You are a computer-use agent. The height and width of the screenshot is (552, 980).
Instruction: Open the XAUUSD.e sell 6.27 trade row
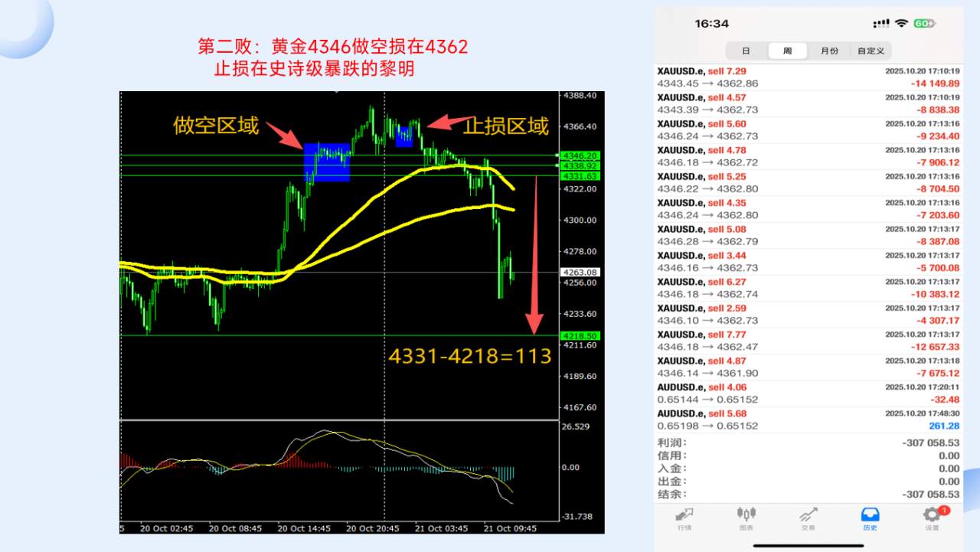click(x=808, y=289)
